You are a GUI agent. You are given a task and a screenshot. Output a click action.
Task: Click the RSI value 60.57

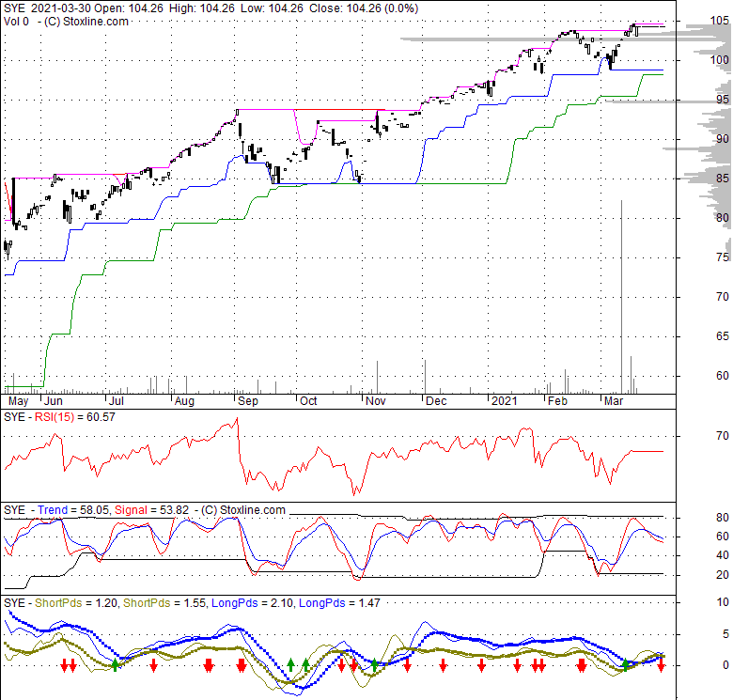coord(101,417)
